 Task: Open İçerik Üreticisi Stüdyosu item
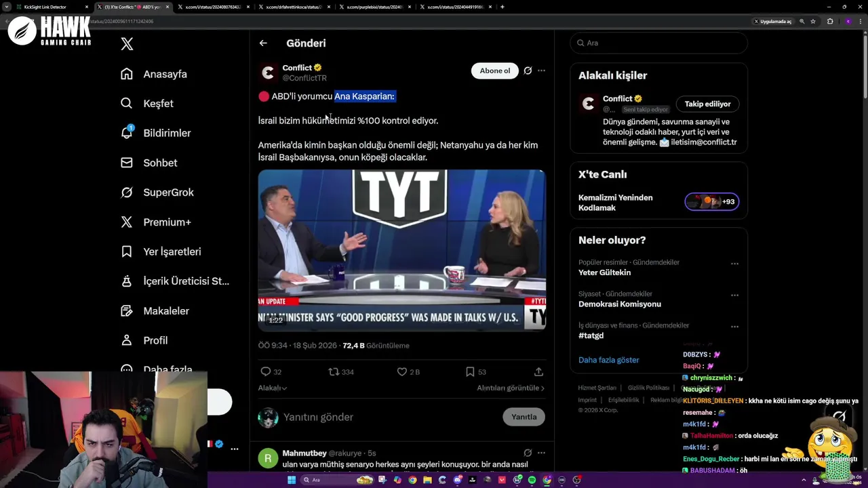pos(175,281)
